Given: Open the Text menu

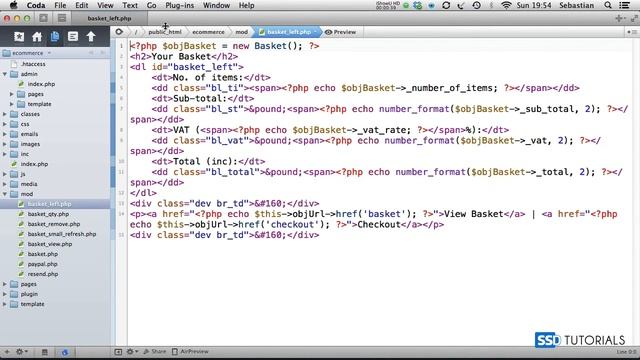Looking at the screenshot, I should coord(130,5).
